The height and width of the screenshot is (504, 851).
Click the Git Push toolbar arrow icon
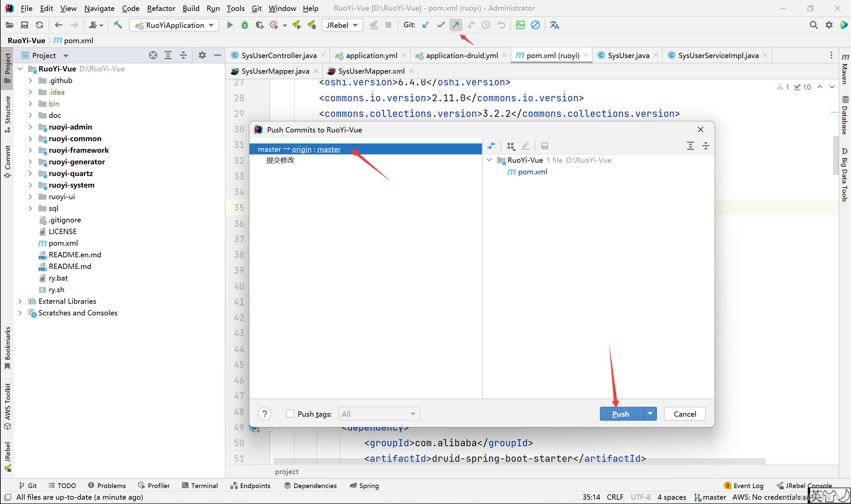click(456, 25)
